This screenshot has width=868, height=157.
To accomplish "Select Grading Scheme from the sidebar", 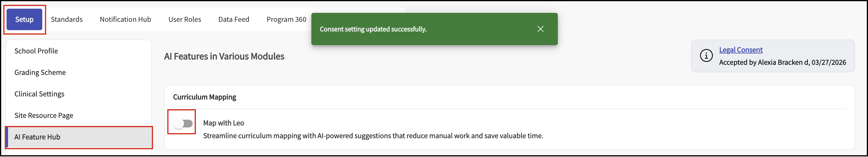I will (40, 73).
